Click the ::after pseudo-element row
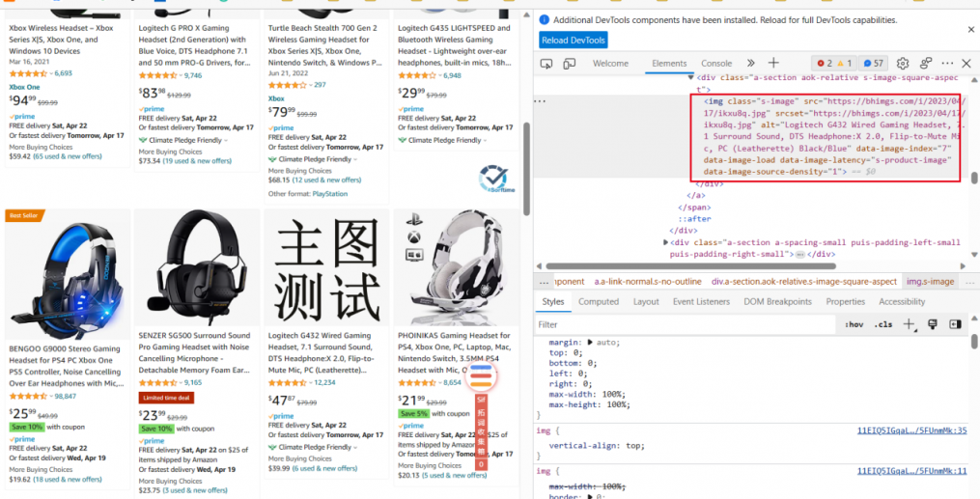 tap(694, 218)
